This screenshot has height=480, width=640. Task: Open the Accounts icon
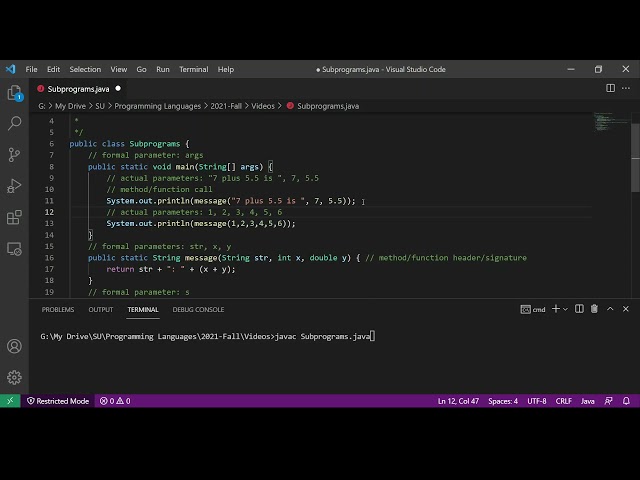(15, 346)
